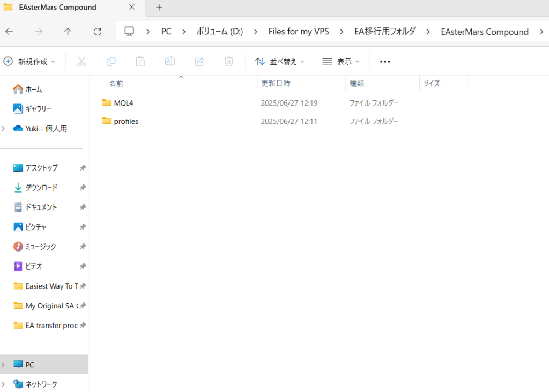Expand the ネットワーク tree node
Screen dimensions: 549x392
(4, 384)
